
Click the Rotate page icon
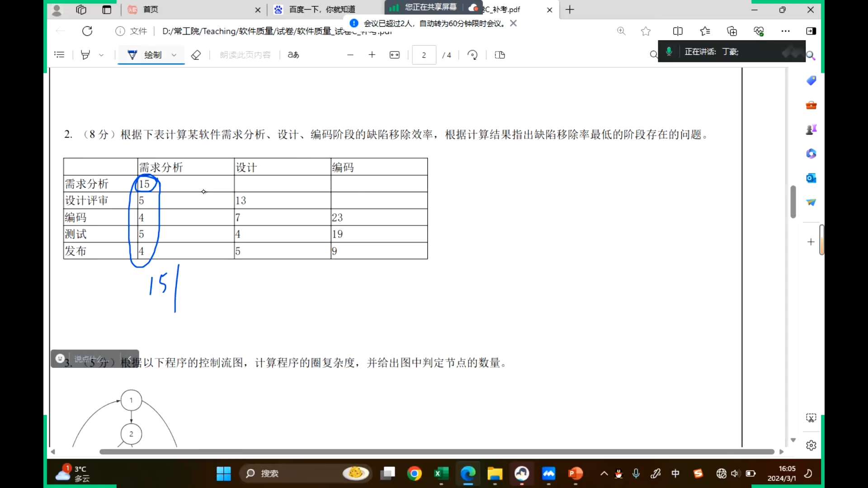(x=472, y=55)
